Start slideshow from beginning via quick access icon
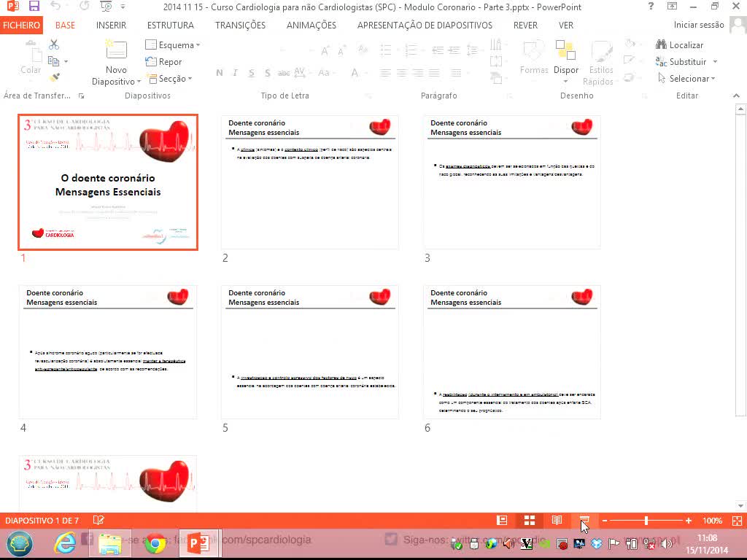 click(106, 7)
